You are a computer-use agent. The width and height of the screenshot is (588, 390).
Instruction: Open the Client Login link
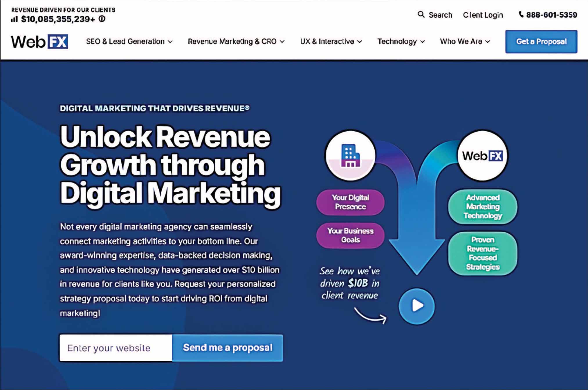(x=483, y=15)
